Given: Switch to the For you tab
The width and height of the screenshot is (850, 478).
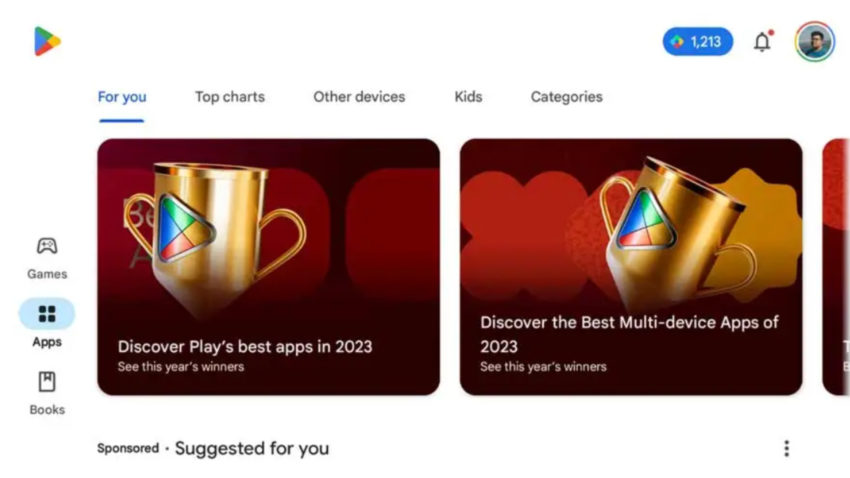Looking at the screenshot, I should point(122,97).
